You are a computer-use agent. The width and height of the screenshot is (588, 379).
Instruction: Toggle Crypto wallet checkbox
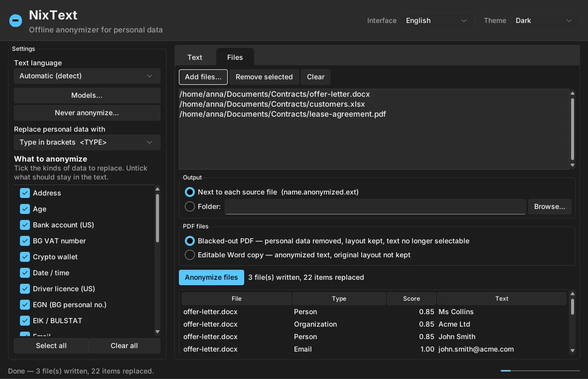(x=25, y=257)
